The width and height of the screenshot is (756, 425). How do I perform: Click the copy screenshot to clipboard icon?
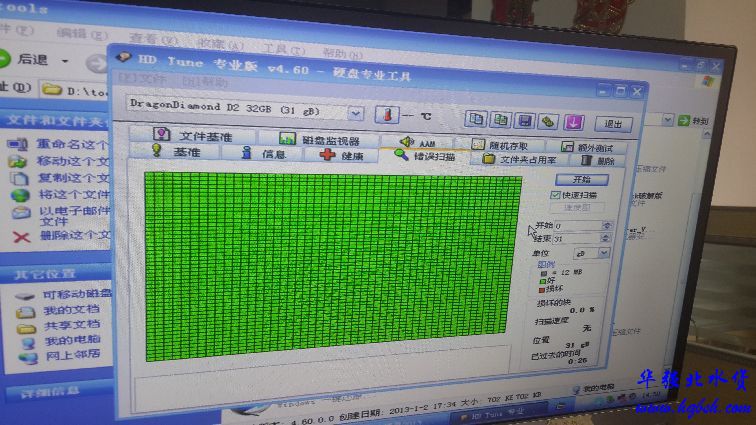500,120
